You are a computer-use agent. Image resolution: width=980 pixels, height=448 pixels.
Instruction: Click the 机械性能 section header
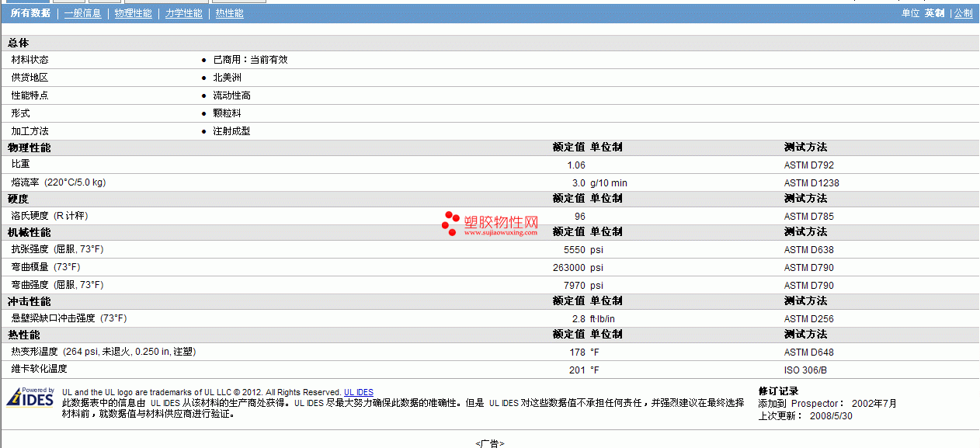29,232
